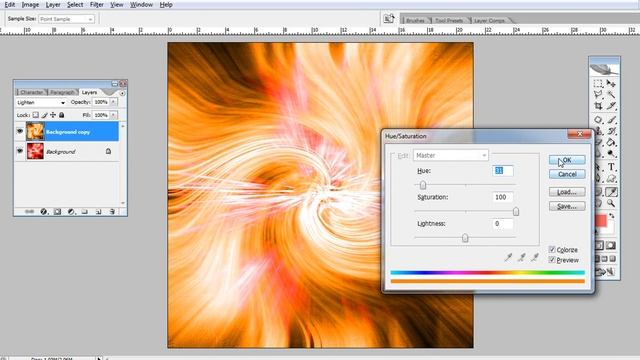Select the Type tool
Screen dimensions: 640x360
pyautogui.click(x=611, y=167)
